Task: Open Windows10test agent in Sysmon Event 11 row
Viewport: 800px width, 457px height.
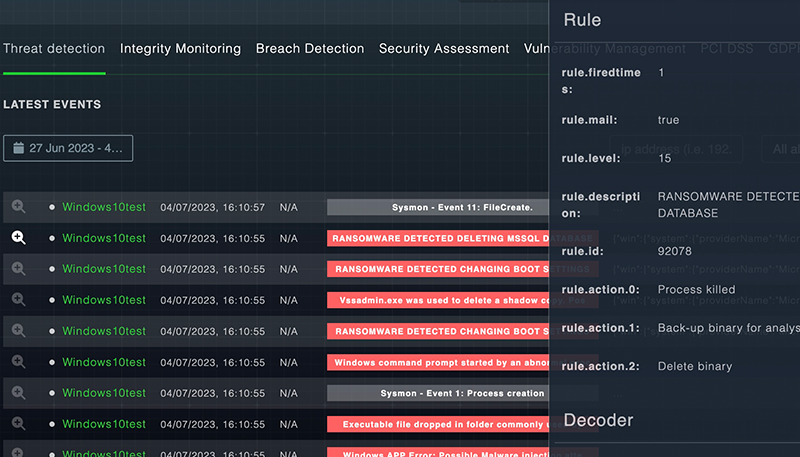Action: point(104,207)
